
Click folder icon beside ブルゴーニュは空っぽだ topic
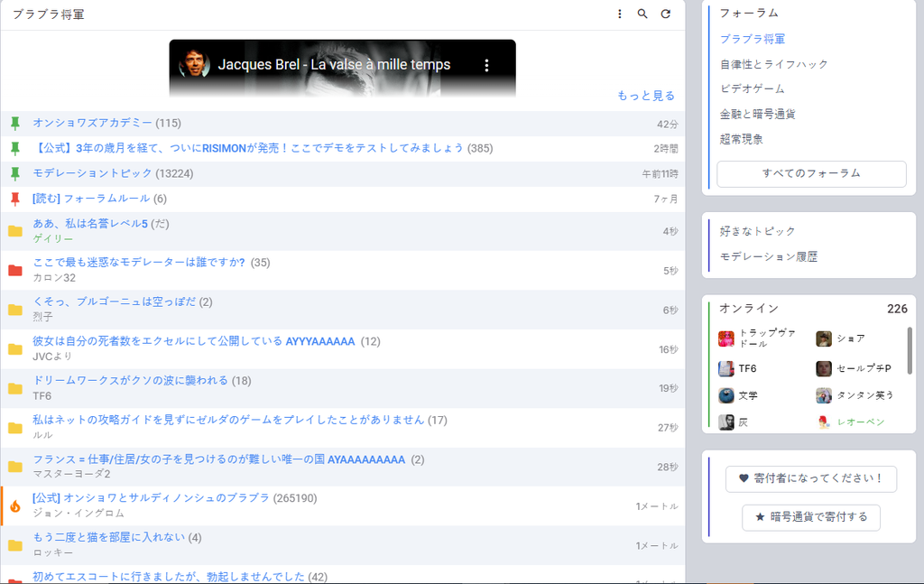15,310
